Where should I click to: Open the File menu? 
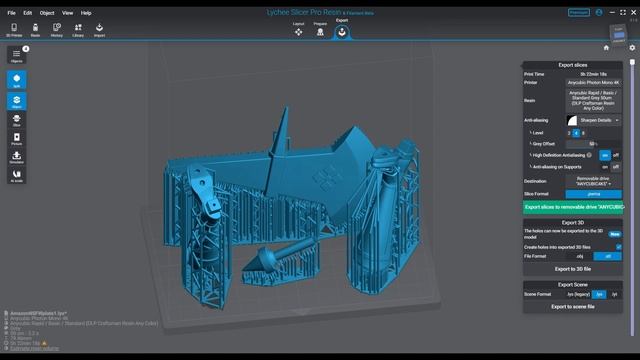[11, 13]
